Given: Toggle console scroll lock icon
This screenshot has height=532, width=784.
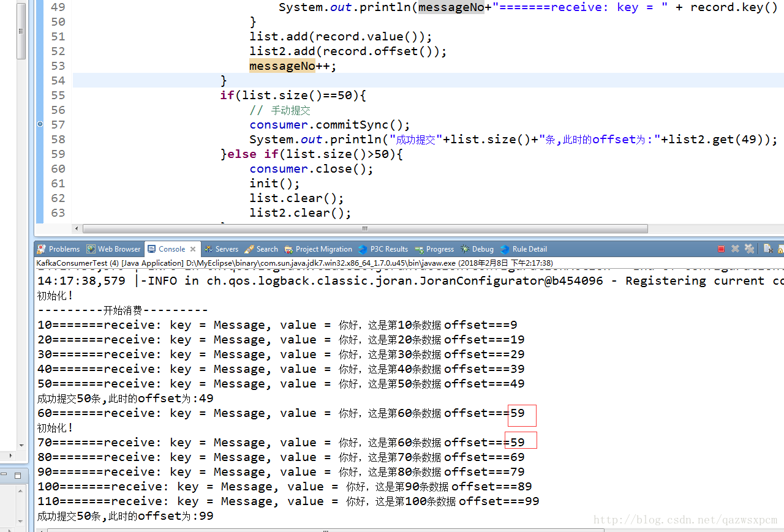Looking at the screenshot, I should (x=781, y=249).
